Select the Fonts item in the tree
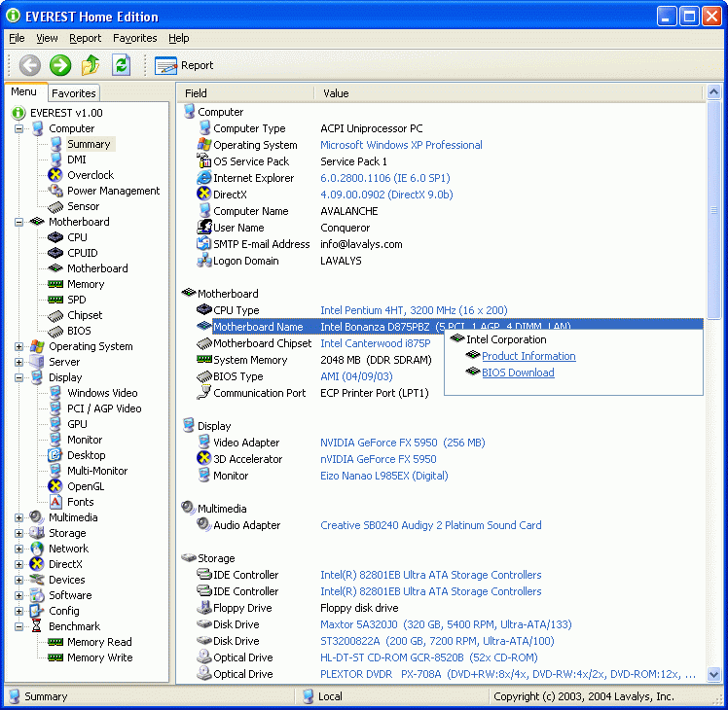 tap(80, 502)
